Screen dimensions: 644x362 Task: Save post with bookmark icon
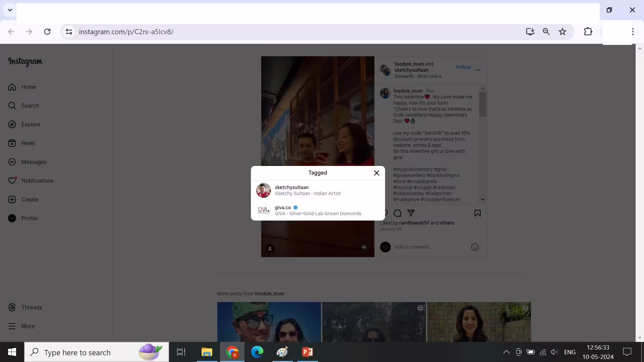pyautogui.click(x=478, y=213)
